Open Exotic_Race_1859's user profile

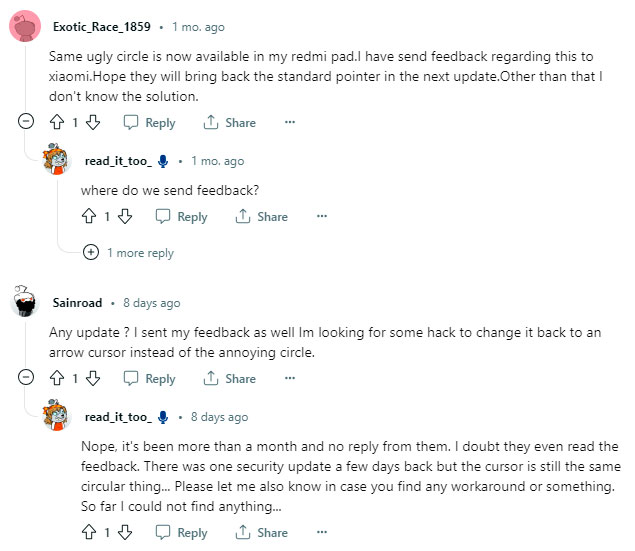point(103,27)
